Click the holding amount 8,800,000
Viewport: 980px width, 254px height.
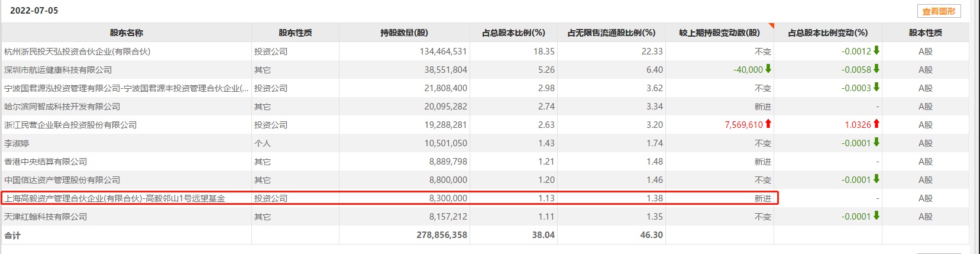(448, 180)
